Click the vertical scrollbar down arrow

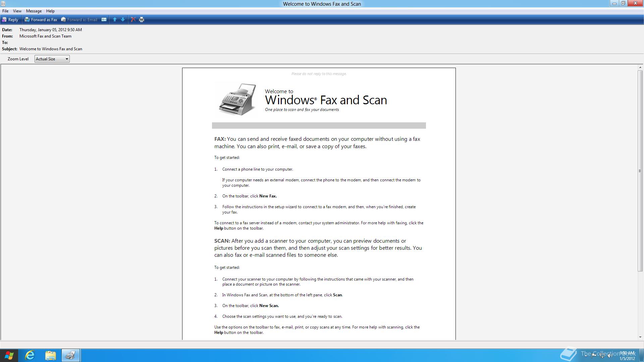point(640,337)
